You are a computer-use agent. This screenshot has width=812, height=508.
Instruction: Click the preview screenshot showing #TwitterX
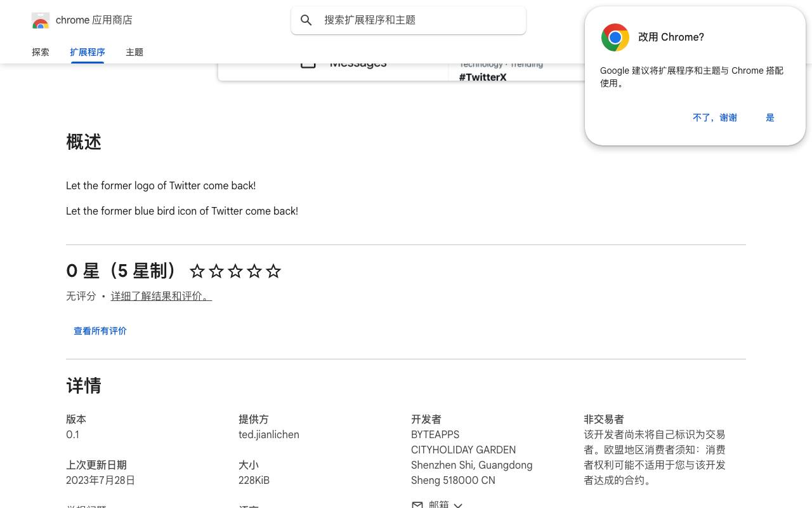(402, 72)
